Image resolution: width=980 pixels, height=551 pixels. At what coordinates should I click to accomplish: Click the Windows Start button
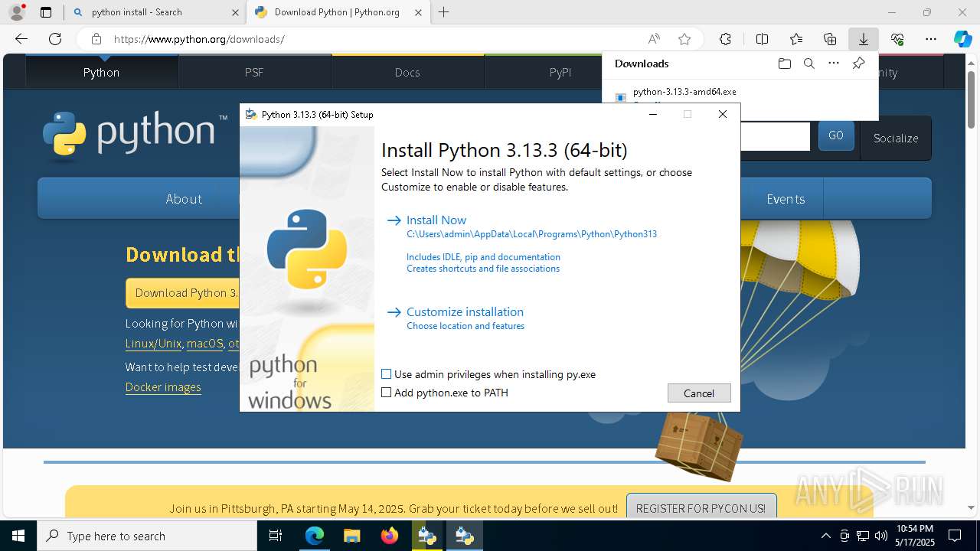point(18,536)
